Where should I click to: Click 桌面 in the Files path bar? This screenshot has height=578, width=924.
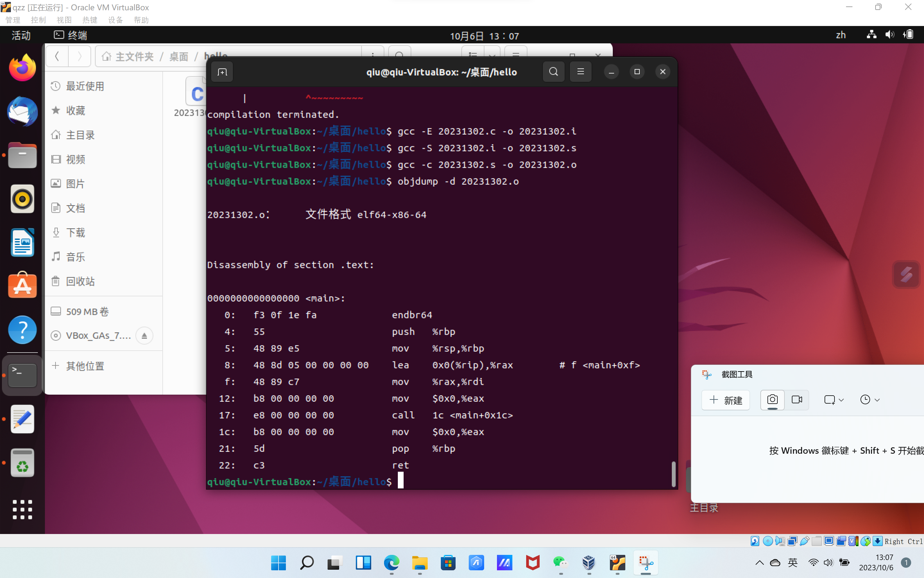pos(179,57)
